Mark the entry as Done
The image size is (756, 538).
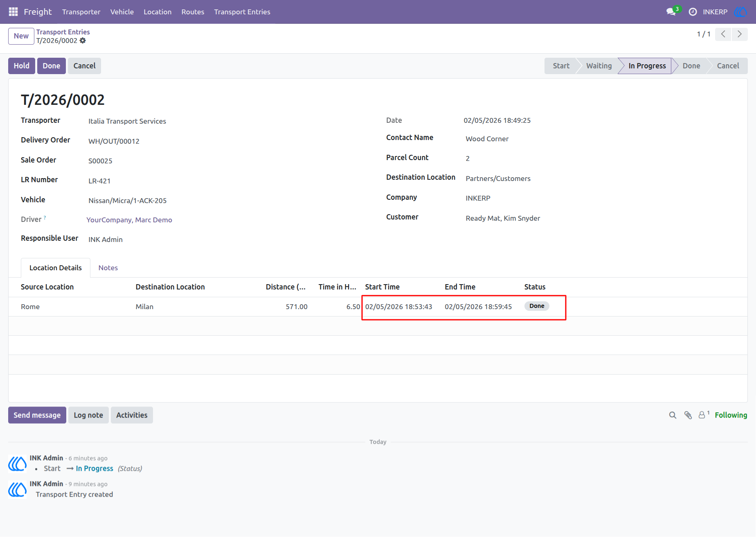click(x=52, y=66)
